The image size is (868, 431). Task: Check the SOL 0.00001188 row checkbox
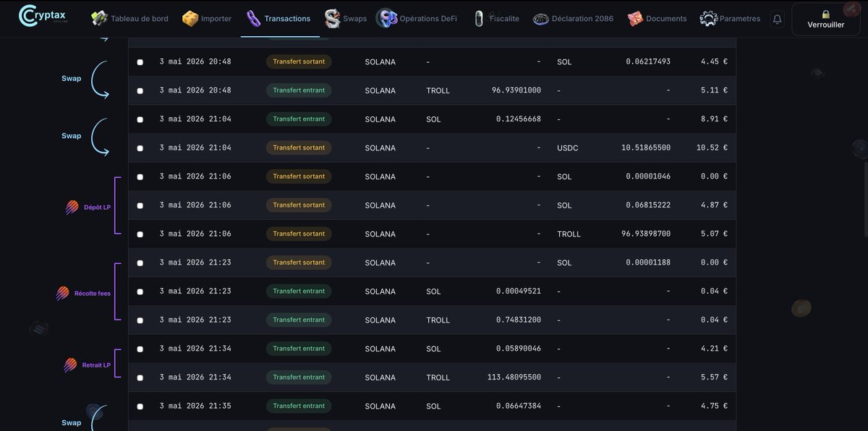(140, 263)
